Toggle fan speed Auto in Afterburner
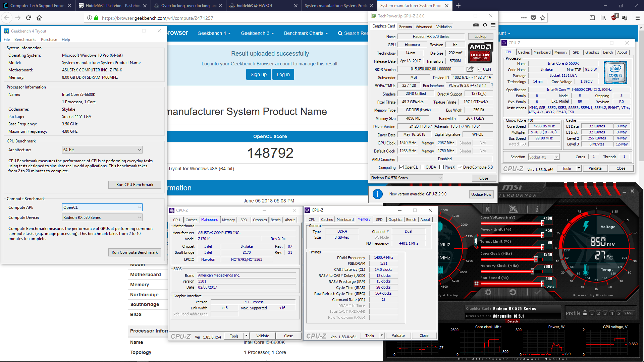 pos(550,287)
